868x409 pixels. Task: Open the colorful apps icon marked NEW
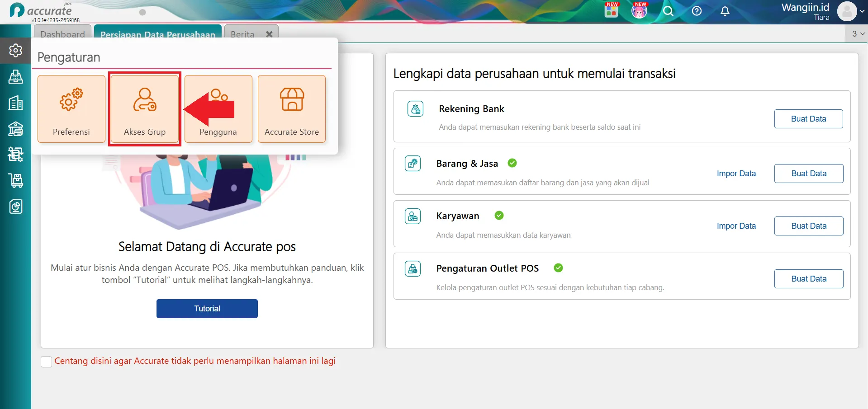tap(611, 10)
